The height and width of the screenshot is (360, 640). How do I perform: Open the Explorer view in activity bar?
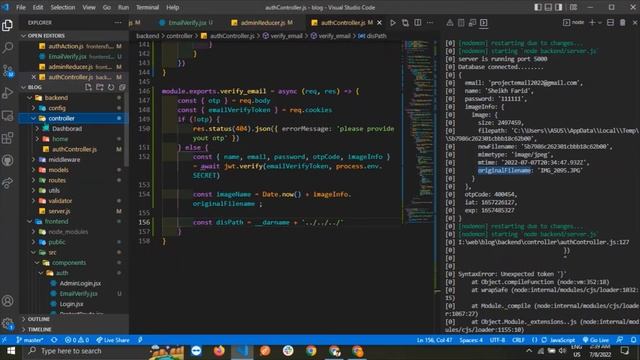[7, 25]
